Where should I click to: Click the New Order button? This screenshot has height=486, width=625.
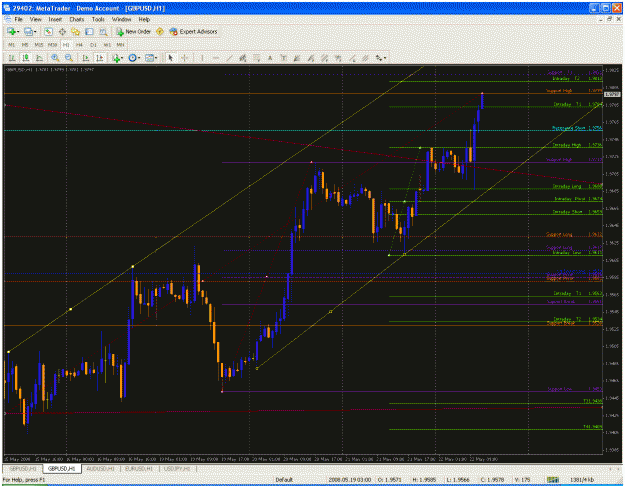[x=134, y=31]
